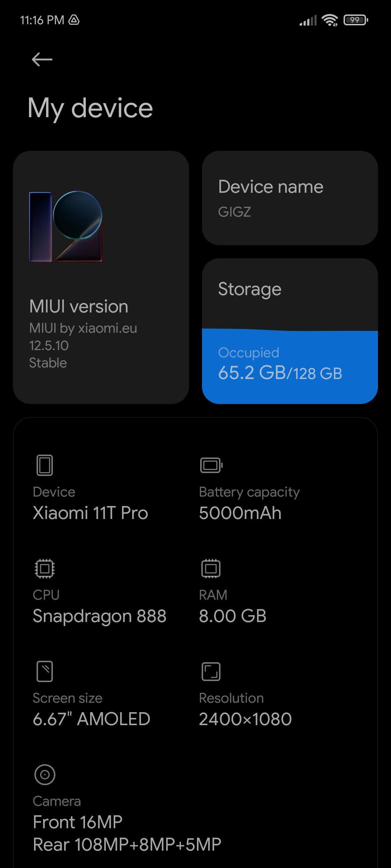Tap the camera lens icon
This screenshot has height=868, width=391.
pos(45,775)
